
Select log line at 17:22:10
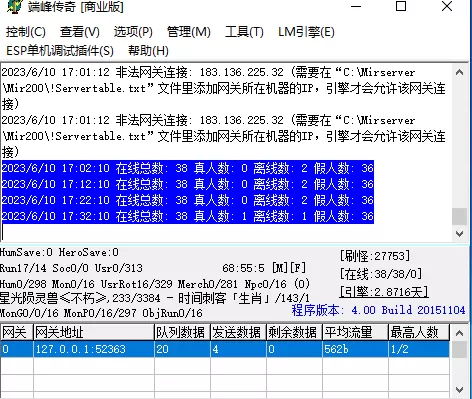(188, 200)
